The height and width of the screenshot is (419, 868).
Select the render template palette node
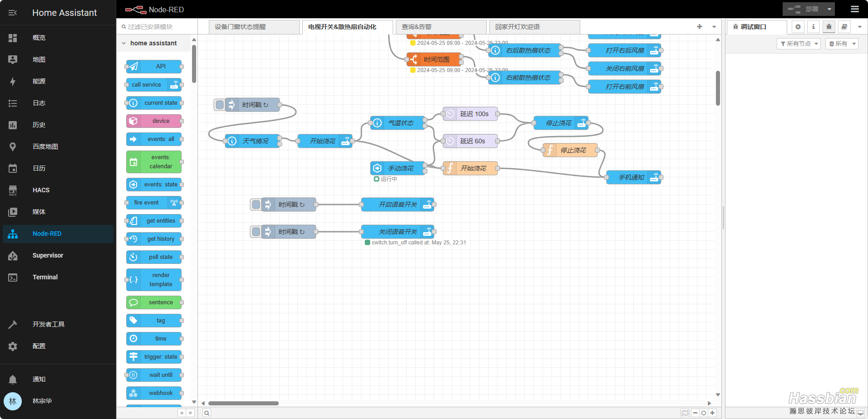pyautogui.click(x=154, y=279)
